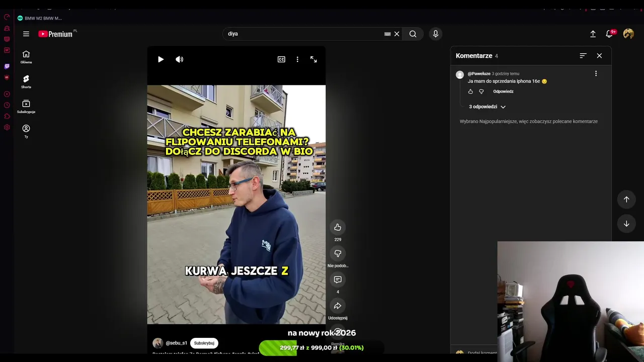Click the search box containing diya
644x362 pixels.
[304, 34]
